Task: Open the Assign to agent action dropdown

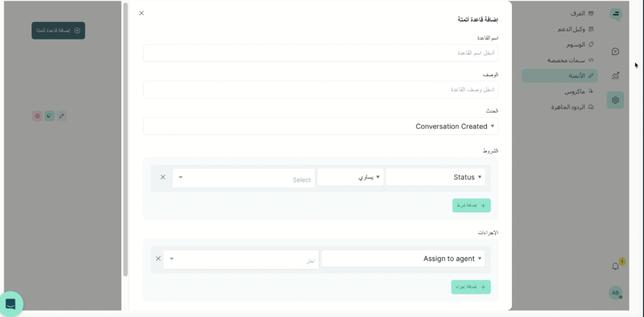Action: coord(402,259)
